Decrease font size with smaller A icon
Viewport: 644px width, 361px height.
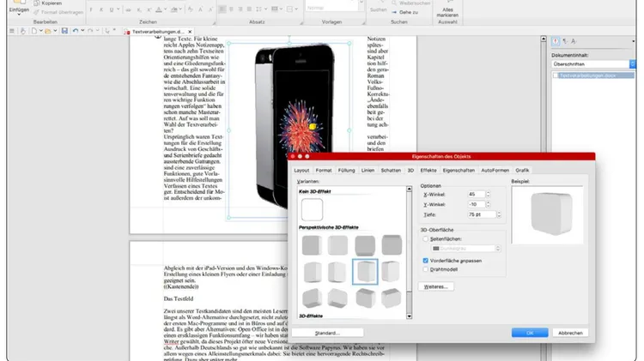tap(210, 9)
